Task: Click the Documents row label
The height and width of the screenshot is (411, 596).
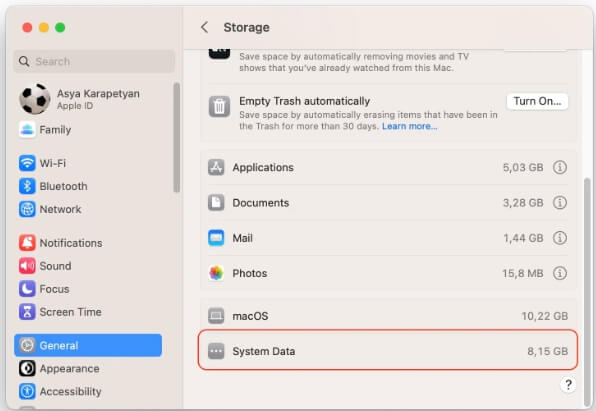Action: click(261, 203)
